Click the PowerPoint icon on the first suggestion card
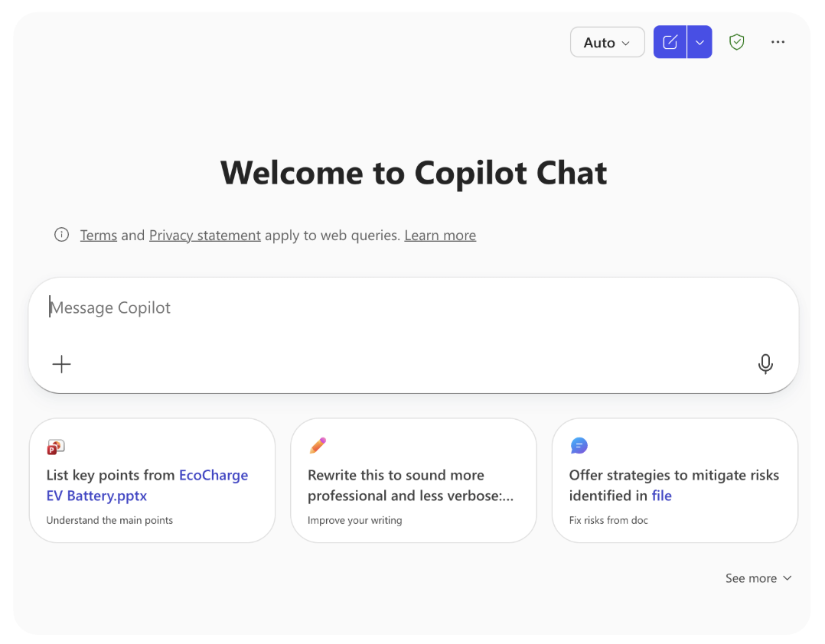825x644 pixels. (x=54, y=446)
